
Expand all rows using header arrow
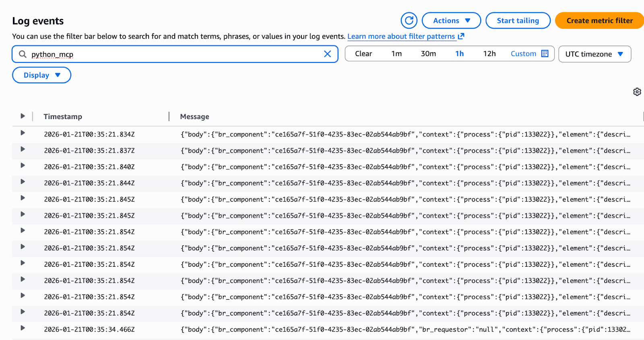(x=23, y=116)
